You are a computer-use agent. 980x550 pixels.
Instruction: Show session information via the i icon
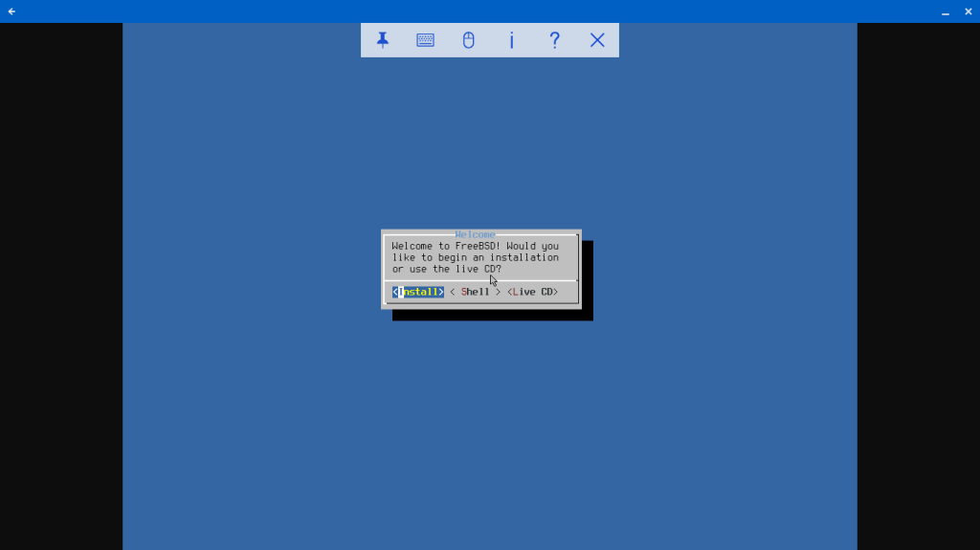[x=511, y=40]
